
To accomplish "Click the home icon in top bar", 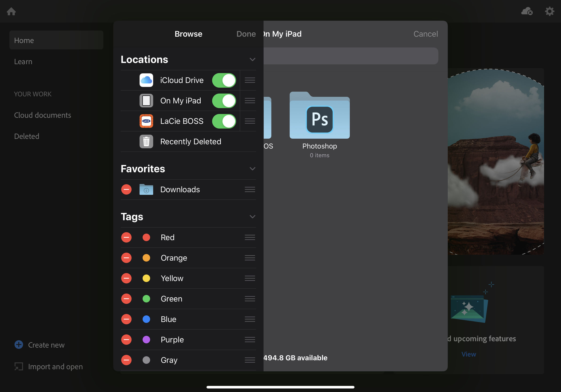I will tap(11, 11).
